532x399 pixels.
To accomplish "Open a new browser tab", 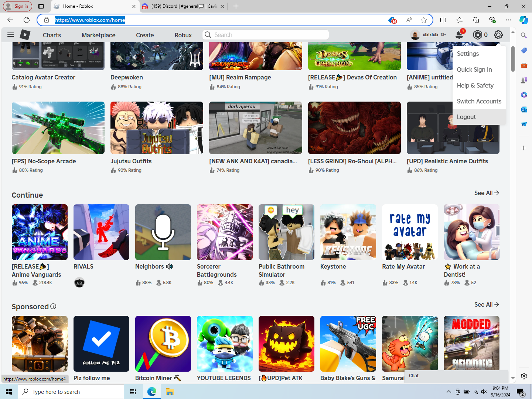I will tap(236, 6).
